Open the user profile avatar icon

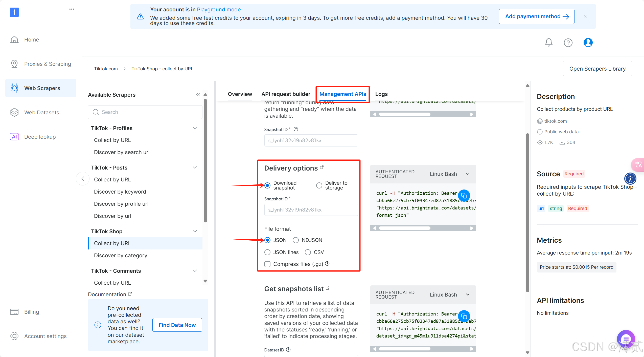pyautogui.click(x=588, y=42)
